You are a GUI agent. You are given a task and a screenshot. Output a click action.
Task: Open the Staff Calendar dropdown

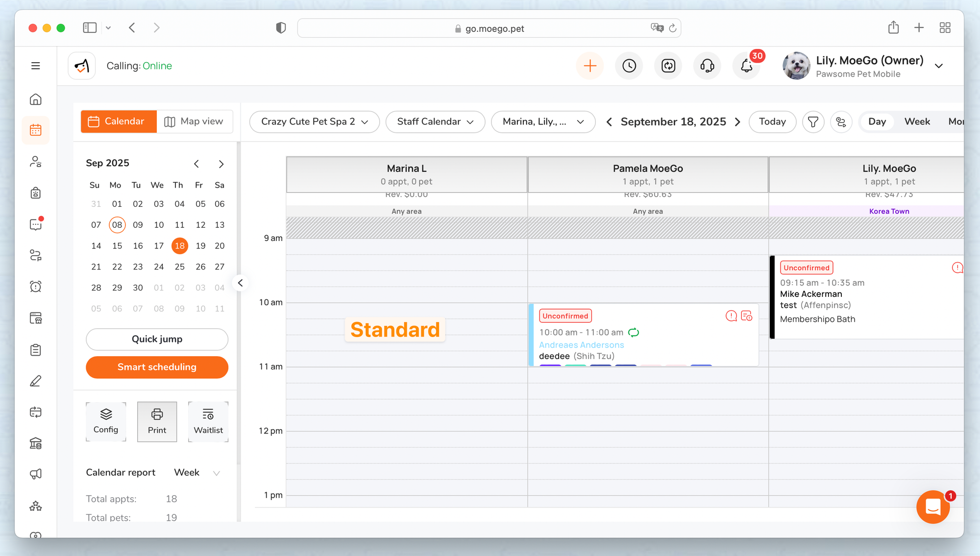[x=435, y=121]
